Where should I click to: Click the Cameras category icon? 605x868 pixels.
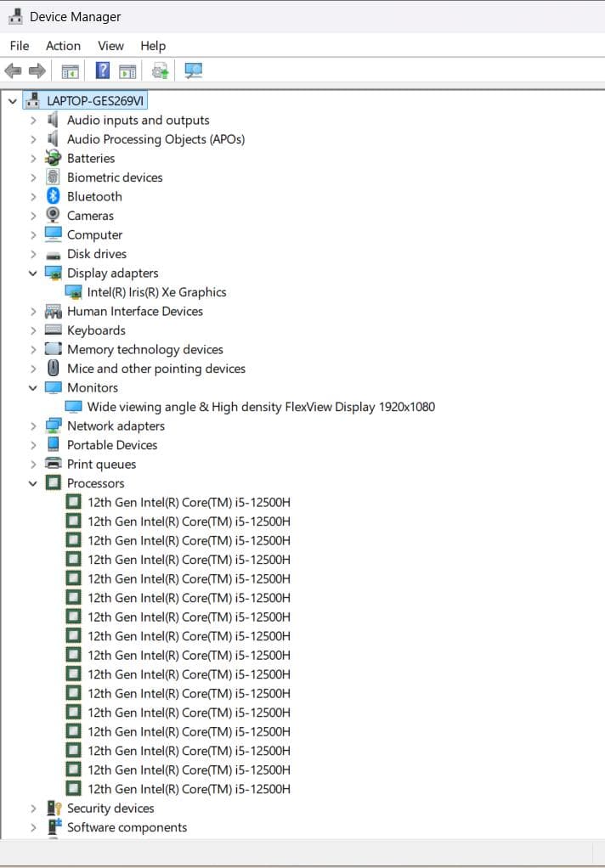pyautogui.click(x=53, y=216)
